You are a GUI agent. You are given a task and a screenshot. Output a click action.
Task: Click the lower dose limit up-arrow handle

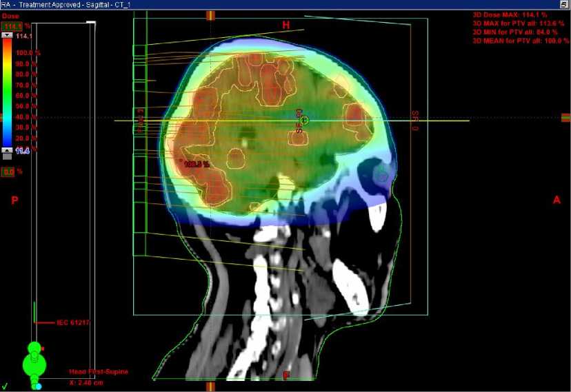8,150
